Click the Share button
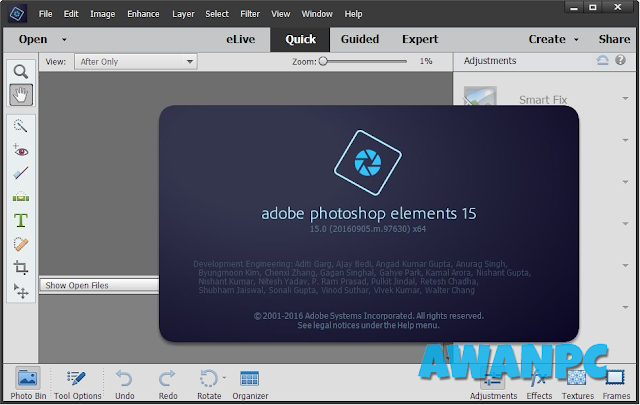Image resolution: width=640 pixels, height=405 pixels. 614,39
